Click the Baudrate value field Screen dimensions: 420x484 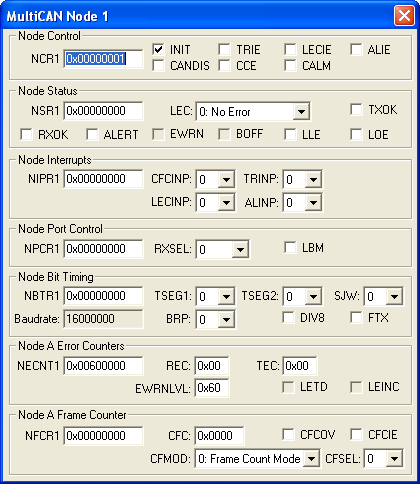103,319
